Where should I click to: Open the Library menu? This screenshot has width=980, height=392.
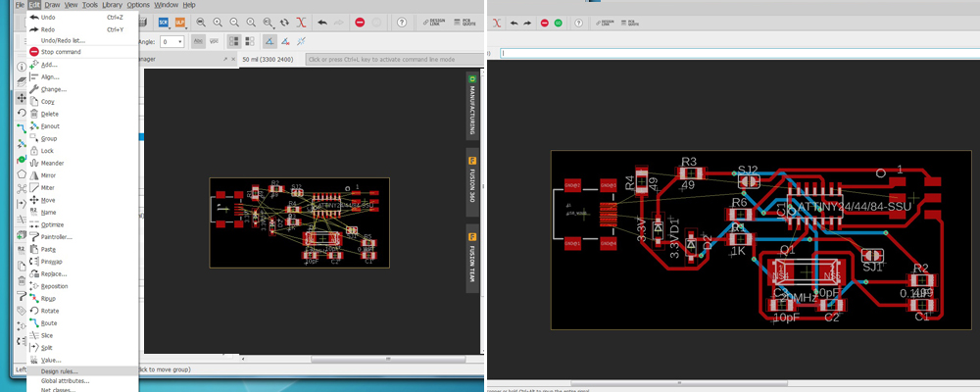[x=112, y=4]
